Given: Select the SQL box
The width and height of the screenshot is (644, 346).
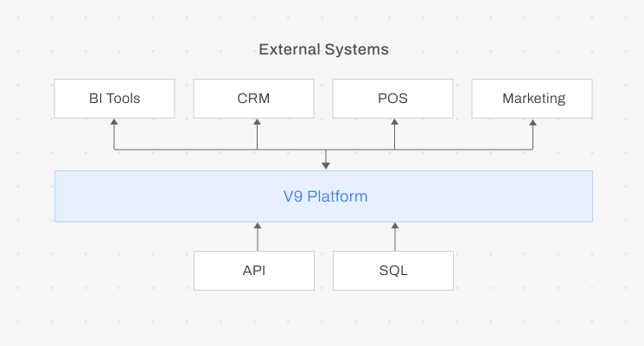Looking at the screenshot, I should point(392,271).
